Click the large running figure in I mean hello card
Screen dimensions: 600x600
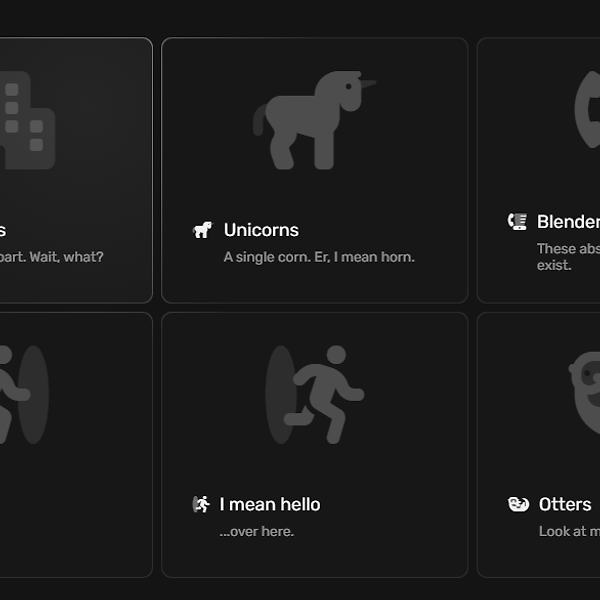pos(315,395)
